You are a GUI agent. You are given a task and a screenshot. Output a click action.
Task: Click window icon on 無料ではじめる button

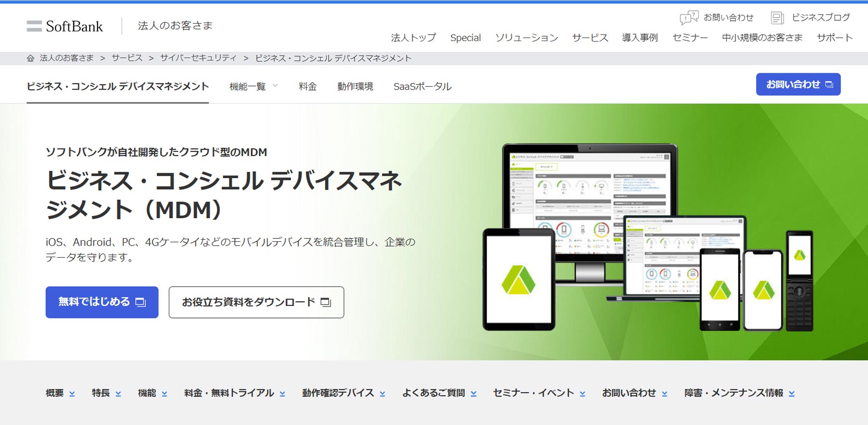pyautogui.click(x=140, y=302)
